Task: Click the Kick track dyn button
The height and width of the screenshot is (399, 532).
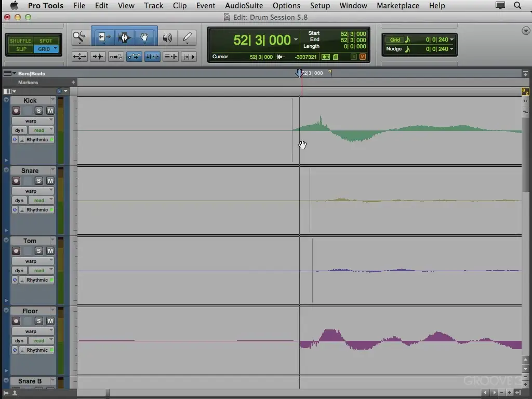Action: click(x=19, y=130)
